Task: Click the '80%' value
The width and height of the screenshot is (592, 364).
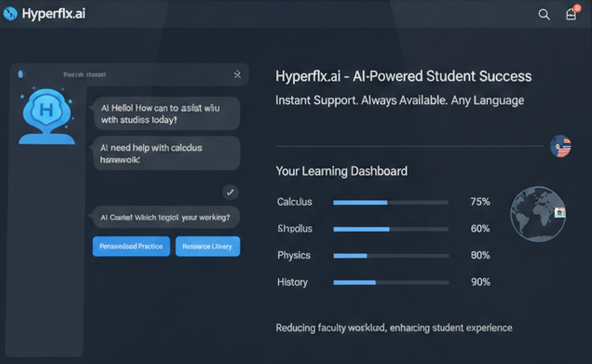Action: pos(480,255)
